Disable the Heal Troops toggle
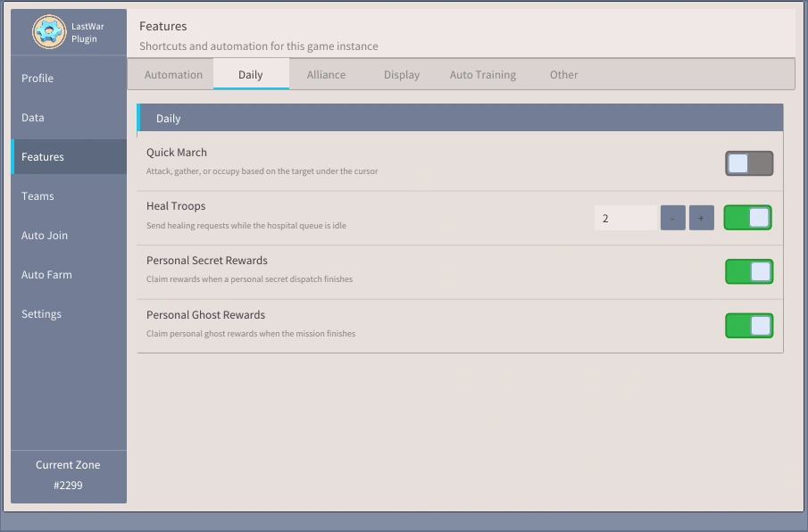808x532 pixels. 747,217
